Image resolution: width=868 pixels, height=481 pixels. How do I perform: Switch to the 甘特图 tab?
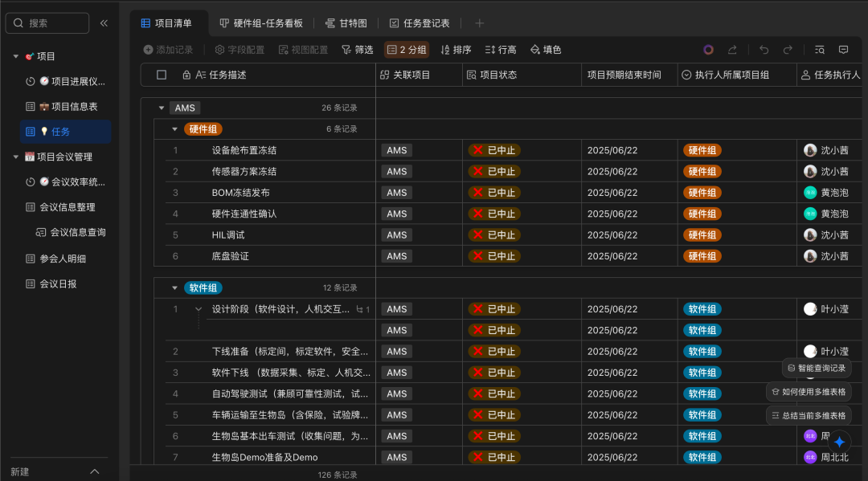tap(346, 23)
